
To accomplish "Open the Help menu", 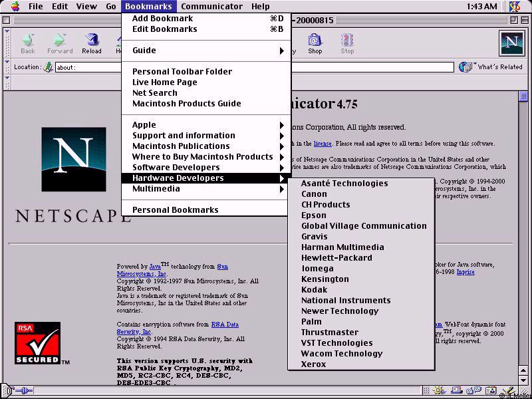I will [x=261, y=6].
